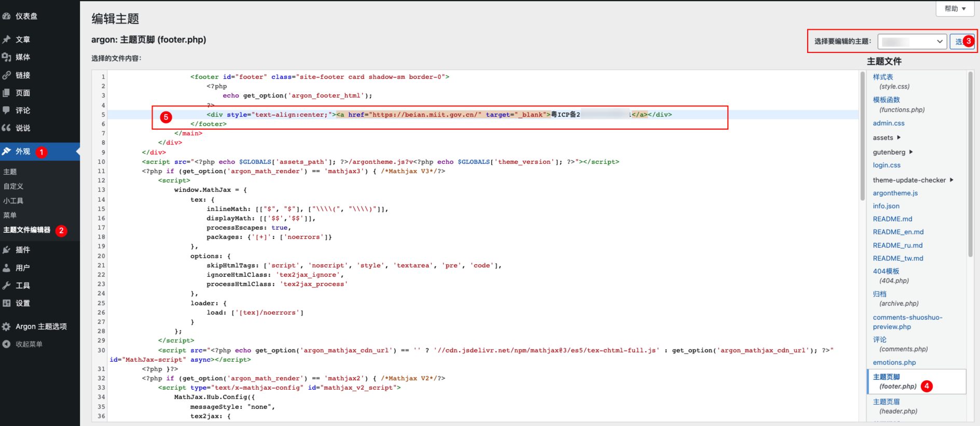Click the user icon beside 用户
This screenshot has height=426, width=980.
click(x=6, y=268)
